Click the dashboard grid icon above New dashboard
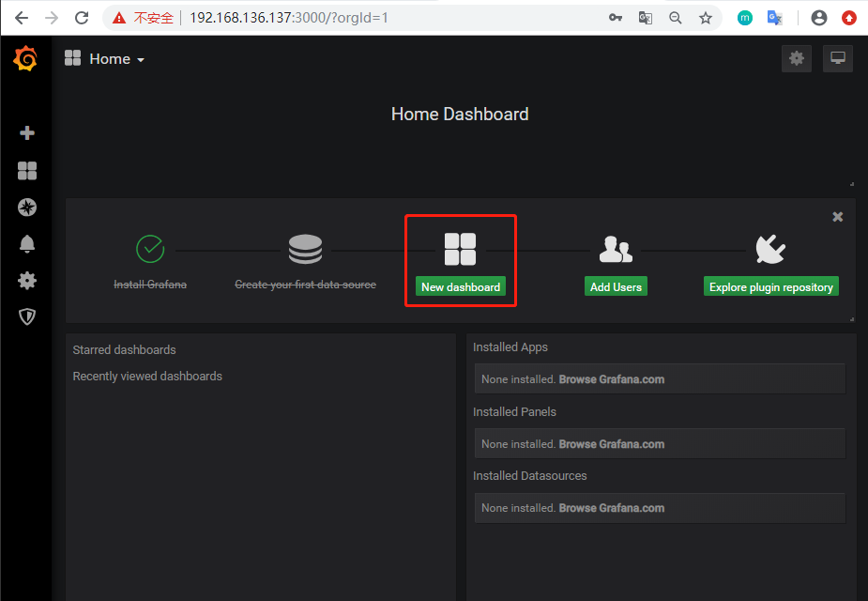The height and width of the screenshot is (601, 868). click(460, 249)
